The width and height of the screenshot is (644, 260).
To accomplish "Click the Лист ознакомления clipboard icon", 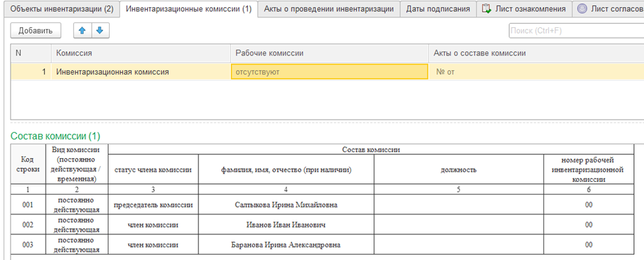I will [486, 9].
